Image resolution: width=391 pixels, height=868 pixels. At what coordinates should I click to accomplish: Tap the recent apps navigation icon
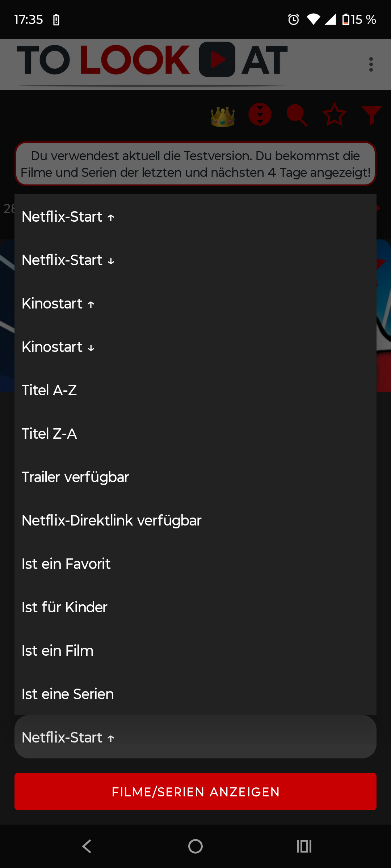304,846
